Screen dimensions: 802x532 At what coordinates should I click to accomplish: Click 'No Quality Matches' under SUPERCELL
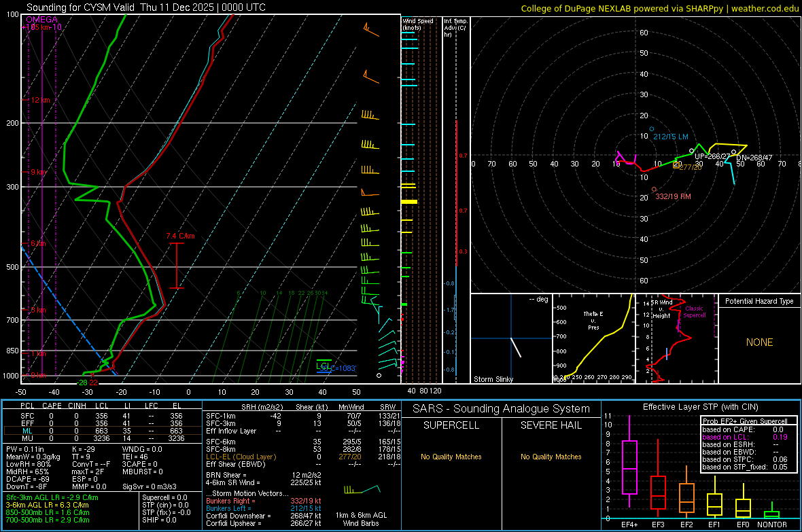[x=451, y=457]
